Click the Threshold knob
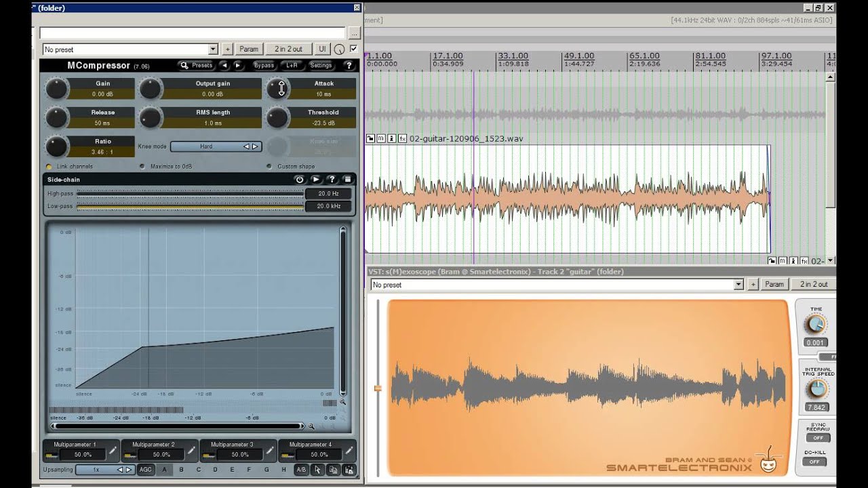Screen dimensions: 868x488 [x=277, y=118]
